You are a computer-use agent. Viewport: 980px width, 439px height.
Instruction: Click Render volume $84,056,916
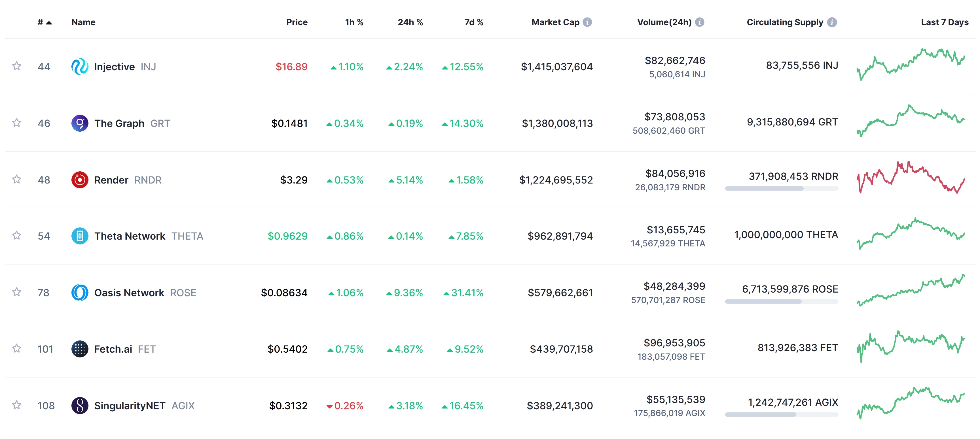pyautogui.click(x=675, y=173)
